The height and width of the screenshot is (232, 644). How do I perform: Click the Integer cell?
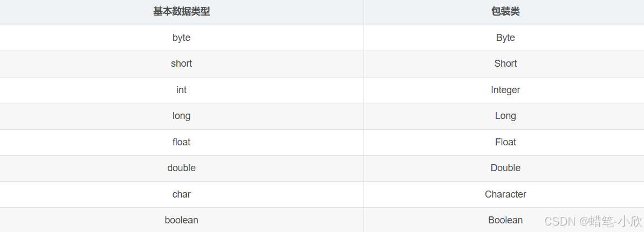click(x=505, y=90)
